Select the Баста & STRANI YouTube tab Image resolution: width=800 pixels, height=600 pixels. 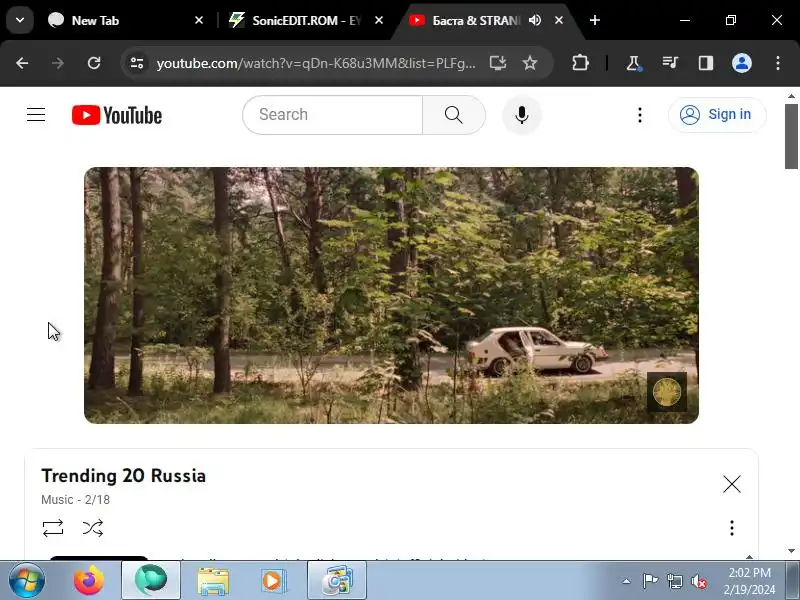474,20
